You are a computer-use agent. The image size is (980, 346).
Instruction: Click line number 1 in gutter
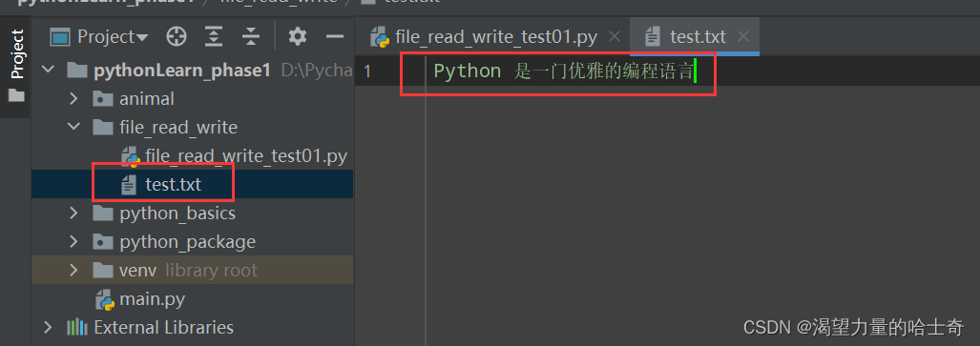point(366,71)
